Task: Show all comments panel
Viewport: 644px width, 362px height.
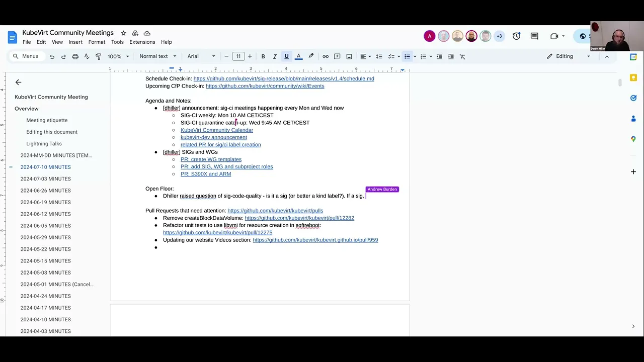Action: 534,36
